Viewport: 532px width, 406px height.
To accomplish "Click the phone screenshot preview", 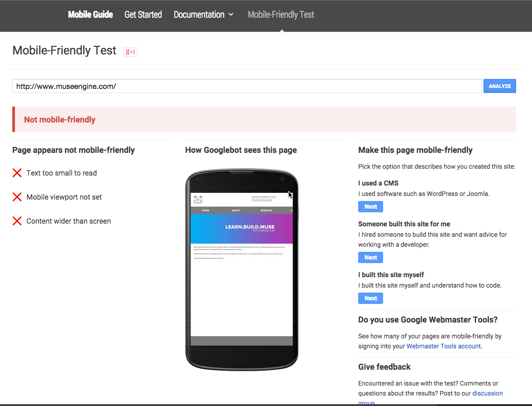I will 241,269.
